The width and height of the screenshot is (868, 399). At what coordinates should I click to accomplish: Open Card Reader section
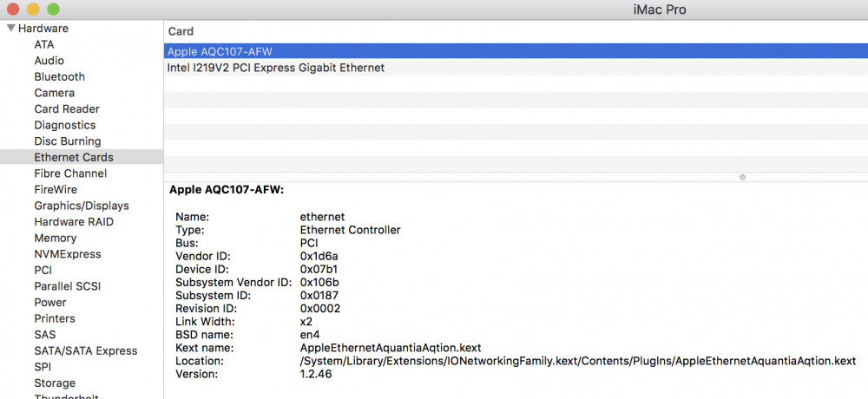click(x=67, y=108)
